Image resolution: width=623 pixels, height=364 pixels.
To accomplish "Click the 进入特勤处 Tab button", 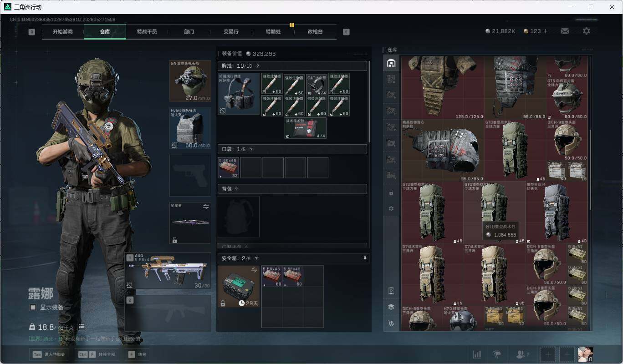I will tap(49, 354).
